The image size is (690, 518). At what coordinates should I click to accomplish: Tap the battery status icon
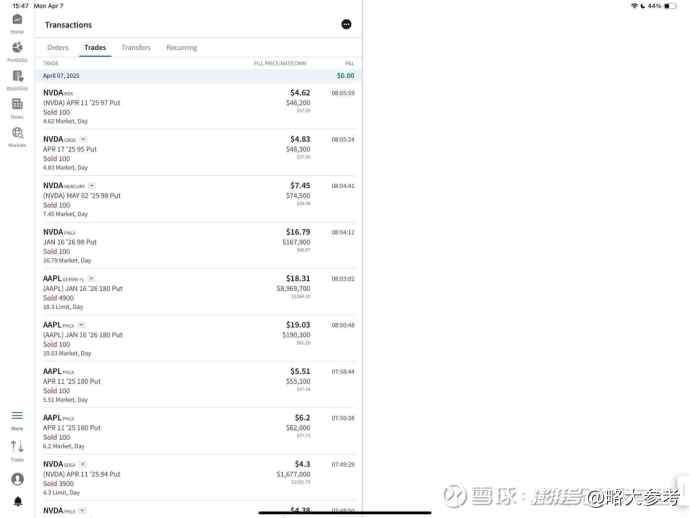tap(670, 6)
